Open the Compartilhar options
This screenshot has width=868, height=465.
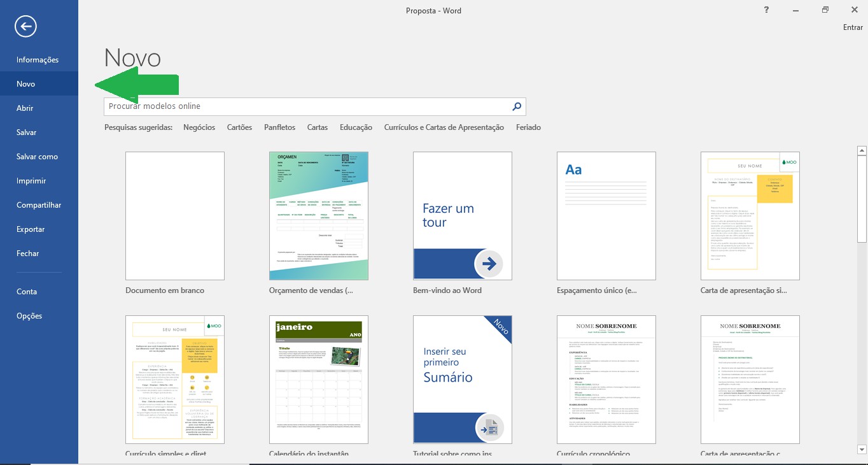coord(39,205)
